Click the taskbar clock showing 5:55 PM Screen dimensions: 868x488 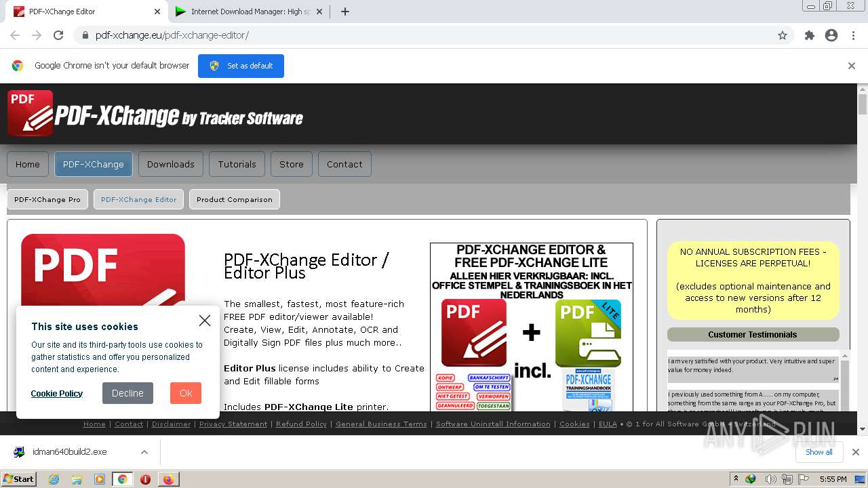click(833, 479)
